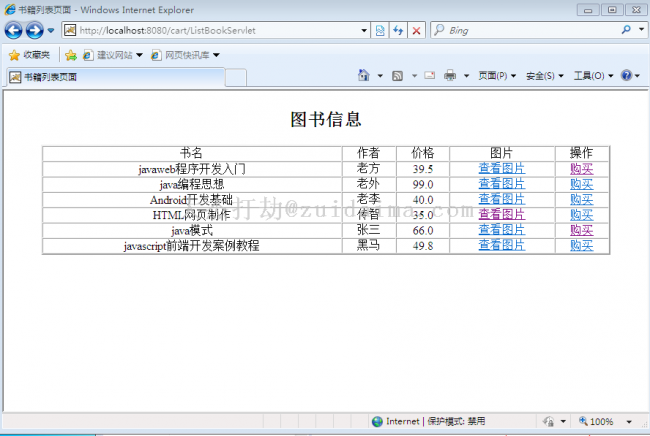Click the Help question mark icon
The width and height of the screenshot is (650, 436).
627,76
